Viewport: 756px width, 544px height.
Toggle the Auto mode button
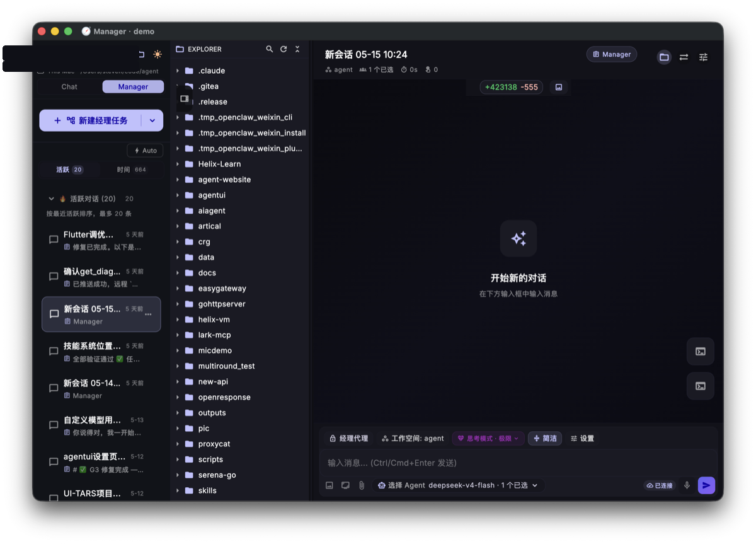[x=145, y=151]
